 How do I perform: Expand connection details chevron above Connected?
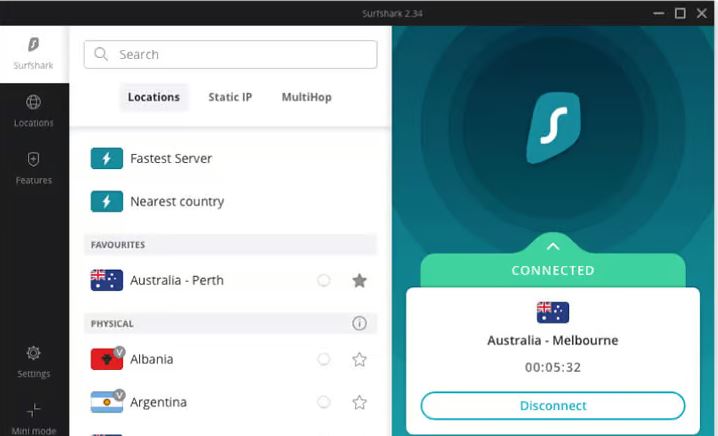[553, 246]
